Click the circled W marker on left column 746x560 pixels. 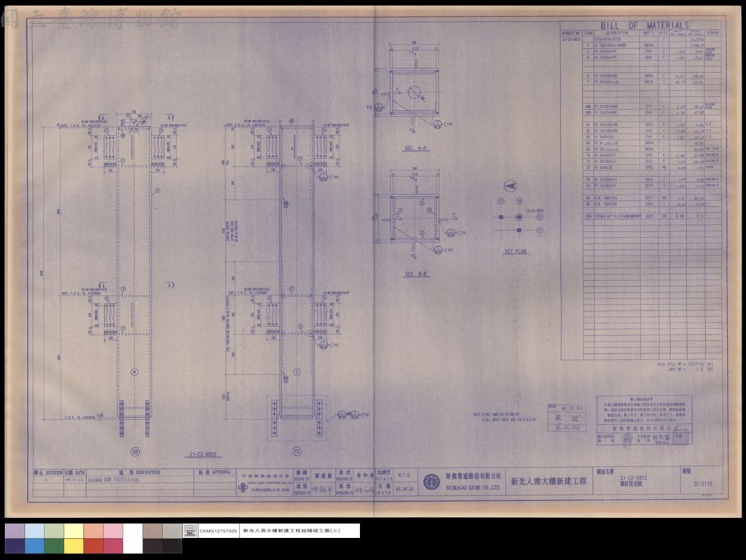[x=135, y=371]
